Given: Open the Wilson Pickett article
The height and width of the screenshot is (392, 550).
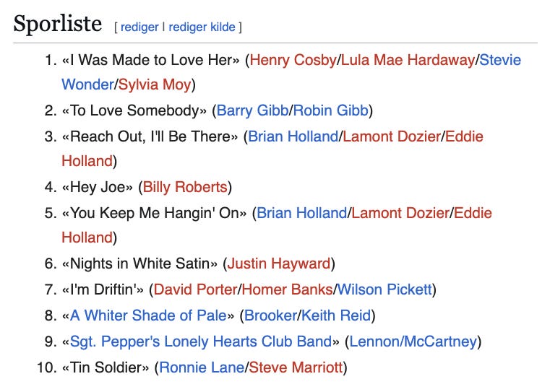Looking at the screenshot, I should click(x=384, y=289).
